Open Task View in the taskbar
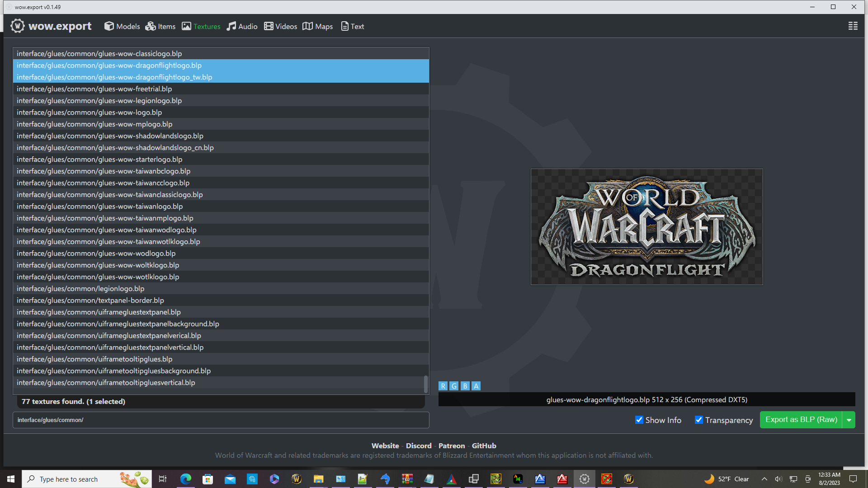The width and height of the screenshot is (868, 488). click(163, 479)
